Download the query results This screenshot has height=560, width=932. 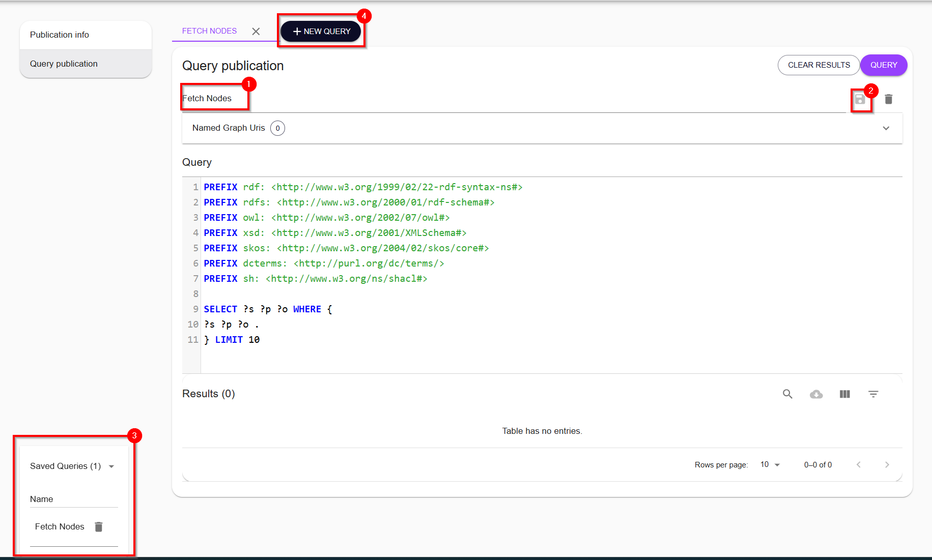click(816, 394)
